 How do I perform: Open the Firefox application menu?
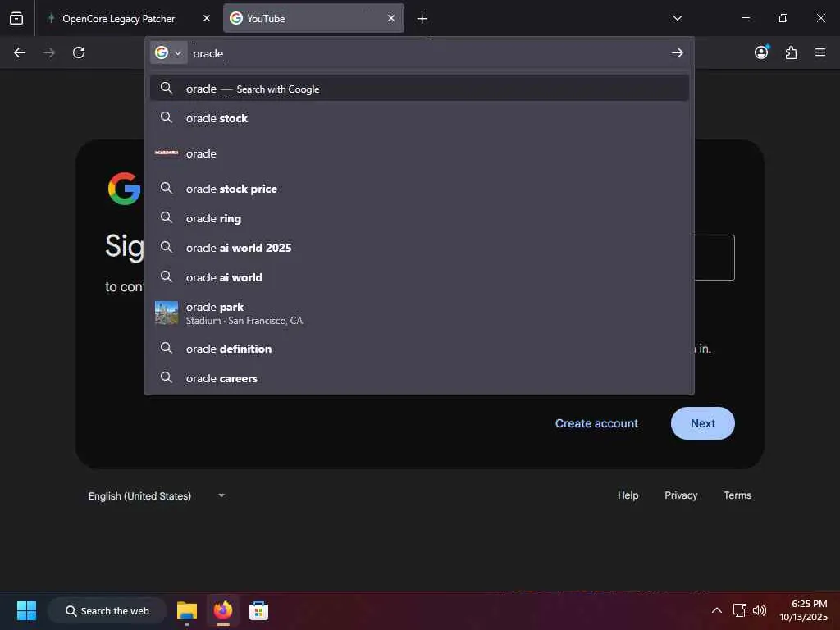(820, 52)
